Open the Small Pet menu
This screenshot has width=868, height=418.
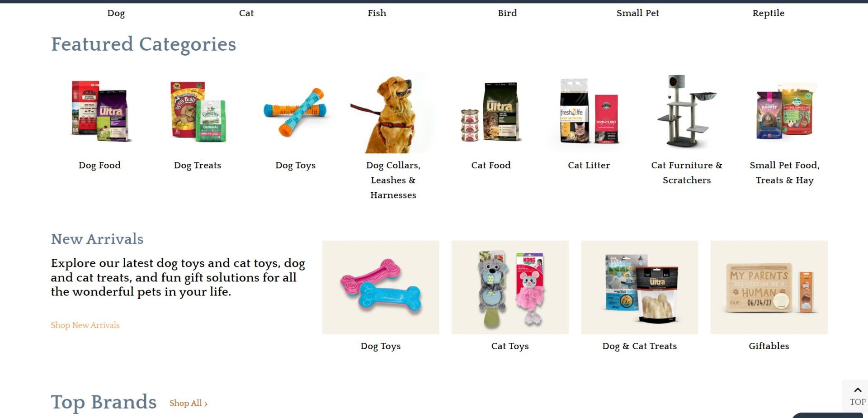(x=637, y=13)
